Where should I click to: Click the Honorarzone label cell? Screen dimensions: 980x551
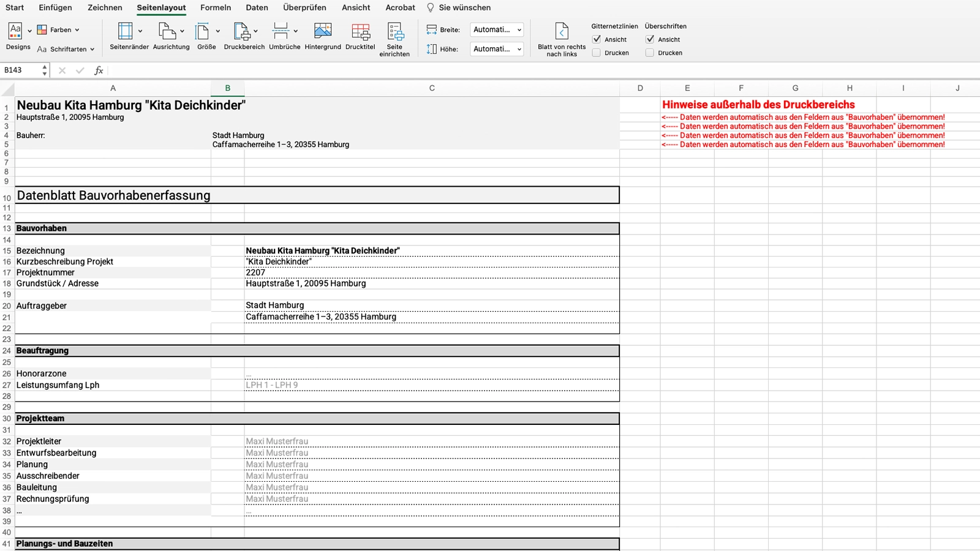pos(113,373)
